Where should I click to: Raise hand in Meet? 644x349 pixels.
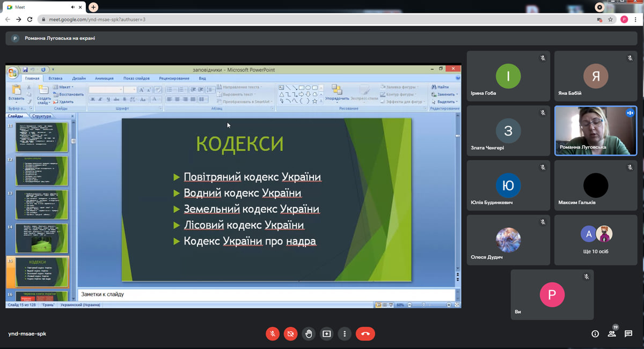309,333
